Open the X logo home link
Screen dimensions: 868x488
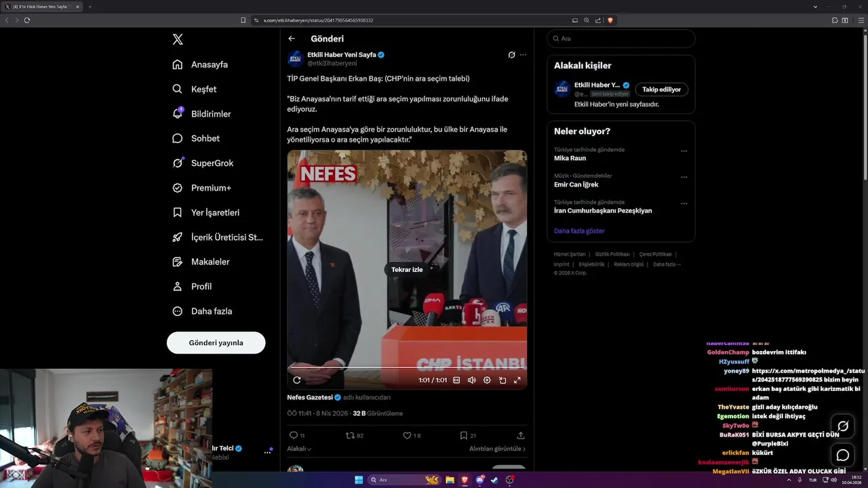178,39
